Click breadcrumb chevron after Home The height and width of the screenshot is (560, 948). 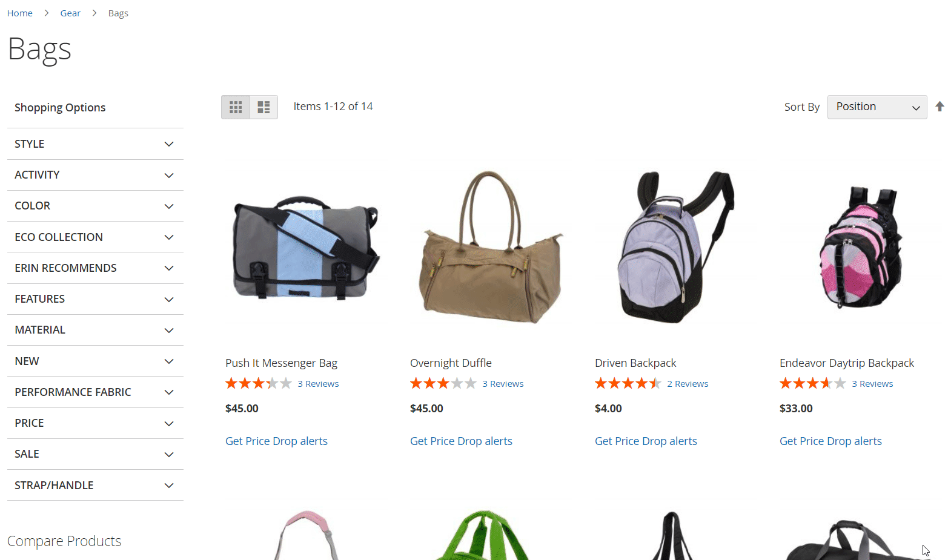pyautogui.click(x=47, y=13)
